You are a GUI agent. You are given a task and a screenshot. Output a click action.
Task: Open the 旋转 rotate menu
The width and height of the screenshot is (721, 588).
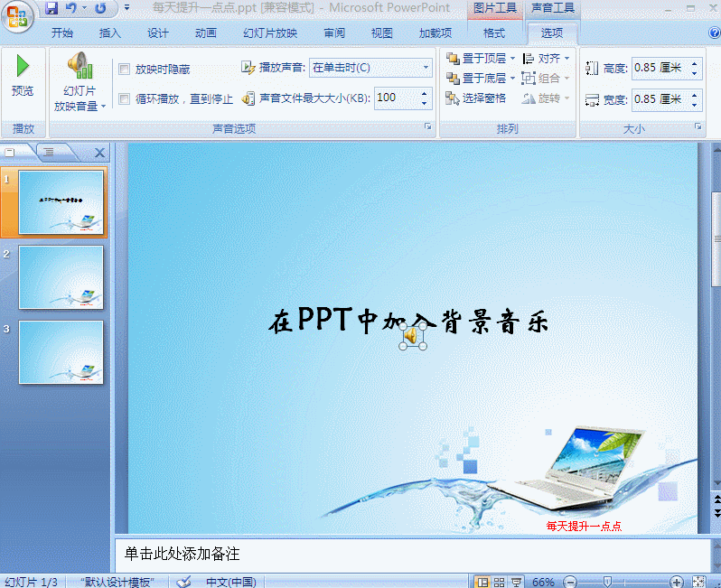546,98
